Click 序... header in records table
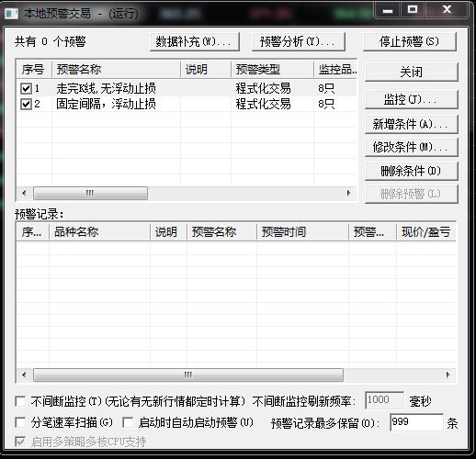 [x=33, y=232]
